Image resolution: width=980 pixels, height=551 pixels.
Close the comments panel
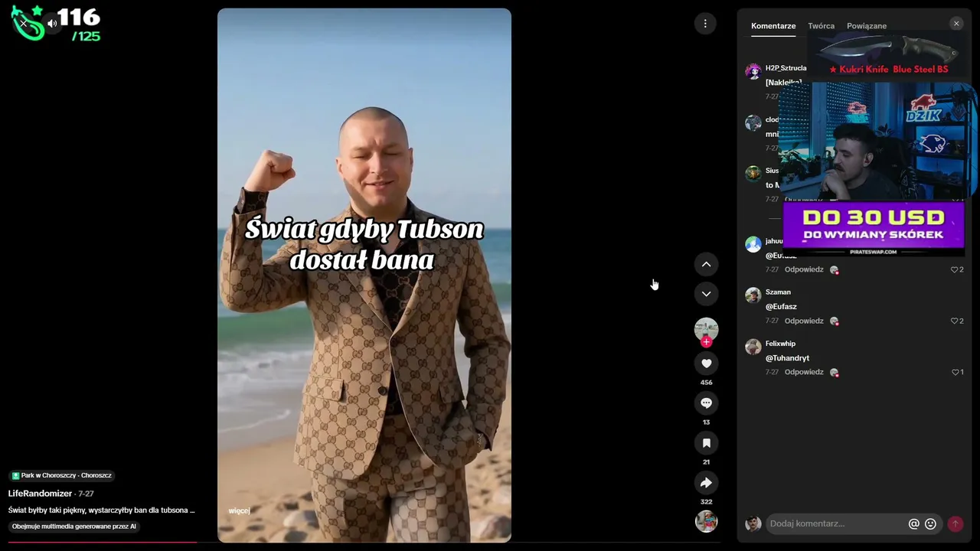pyautogui.click(x=956, y=24)
